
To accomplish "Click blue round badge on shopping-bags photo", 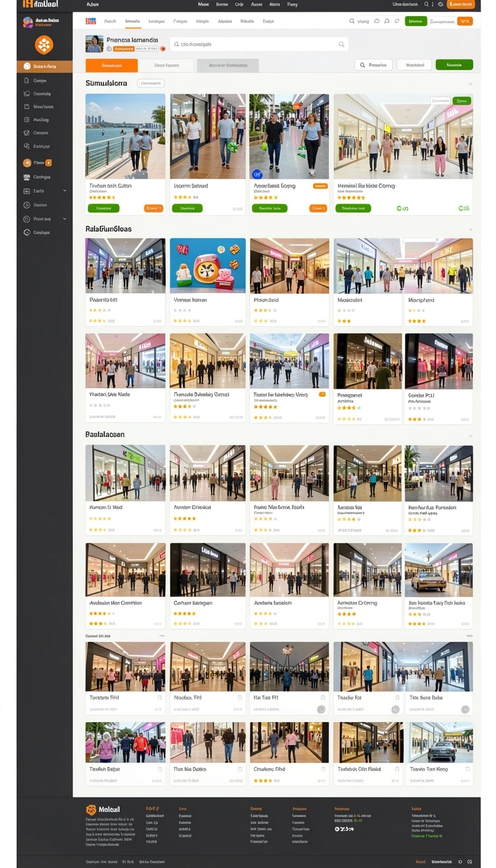I will point(256,173).
